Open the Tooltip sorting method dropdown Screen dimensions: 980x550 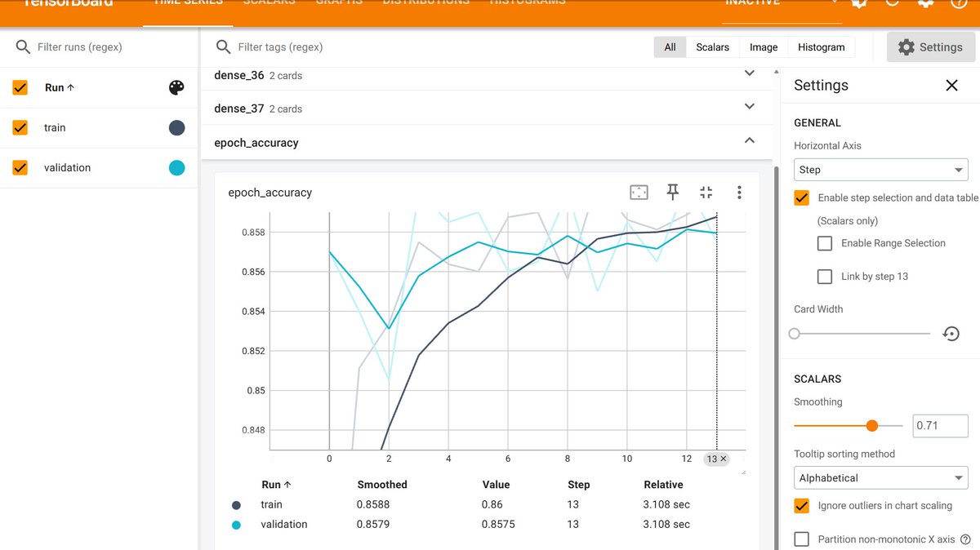(881, 477)
